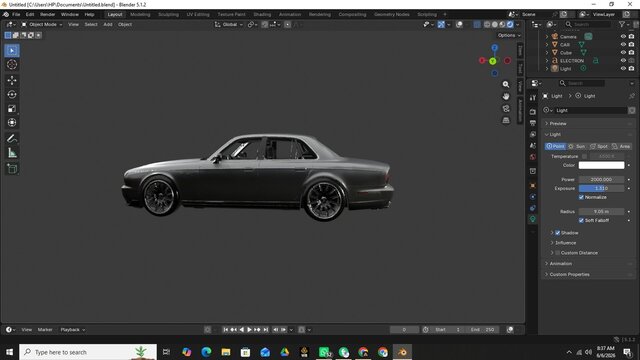
Task: Hide the CAR object in viewport
Action: [623, 44]
